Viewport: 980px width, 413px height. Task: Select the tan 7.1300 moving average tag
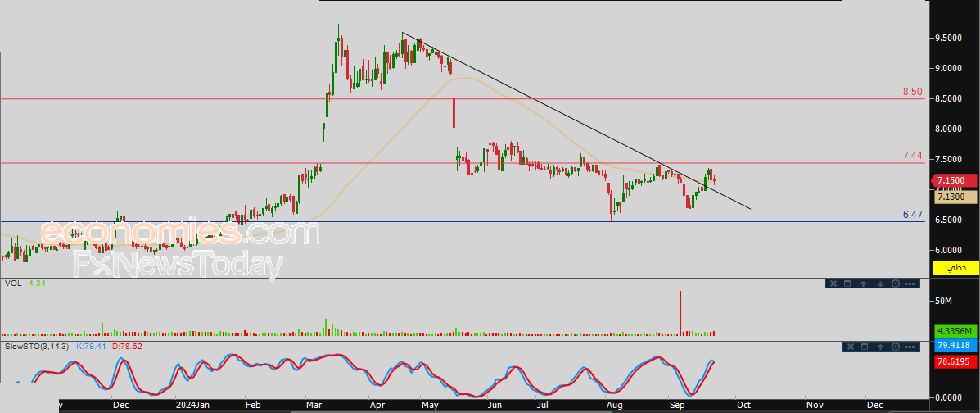click(955, 197)
